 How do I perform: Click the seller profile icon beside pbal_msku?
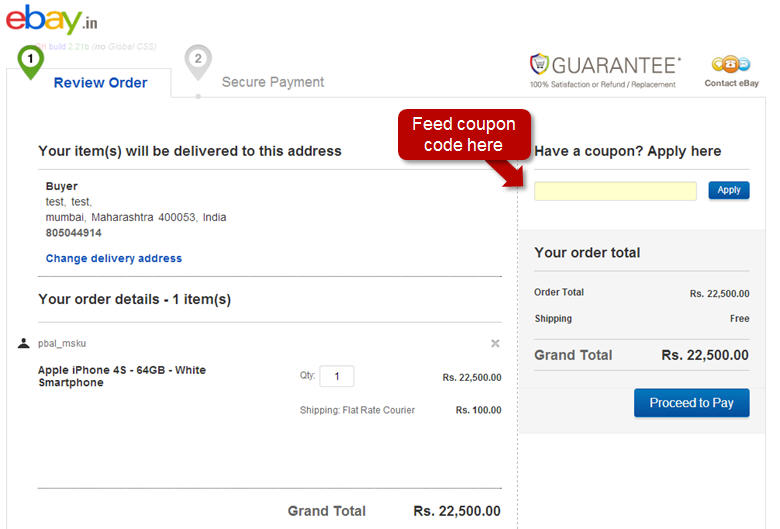tap(24, 343)
